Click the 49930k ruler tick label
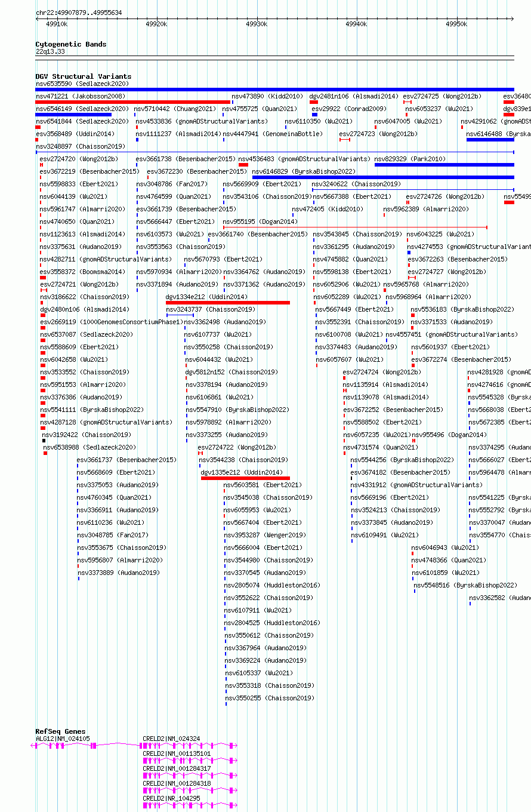 coord(257,24)
